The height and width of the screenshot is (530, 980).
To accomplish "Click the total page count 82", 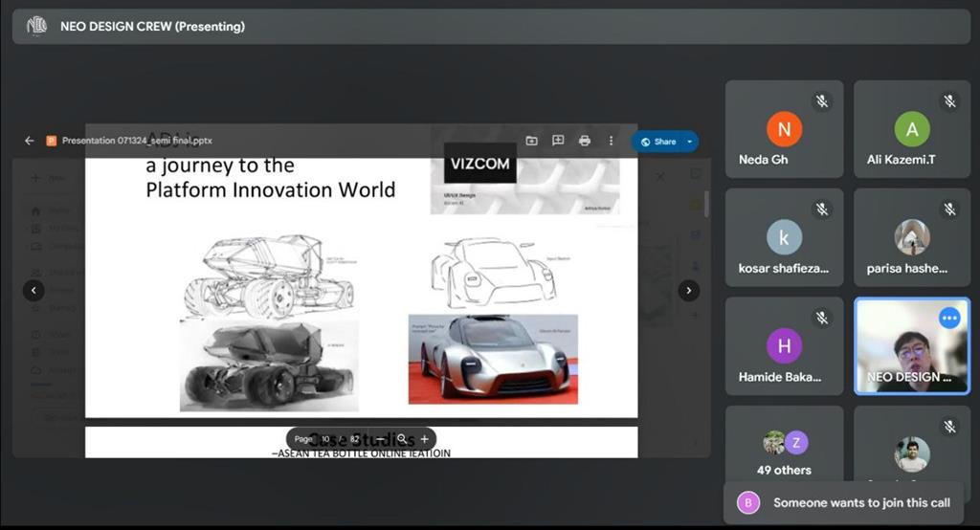I will pos(355,439).
